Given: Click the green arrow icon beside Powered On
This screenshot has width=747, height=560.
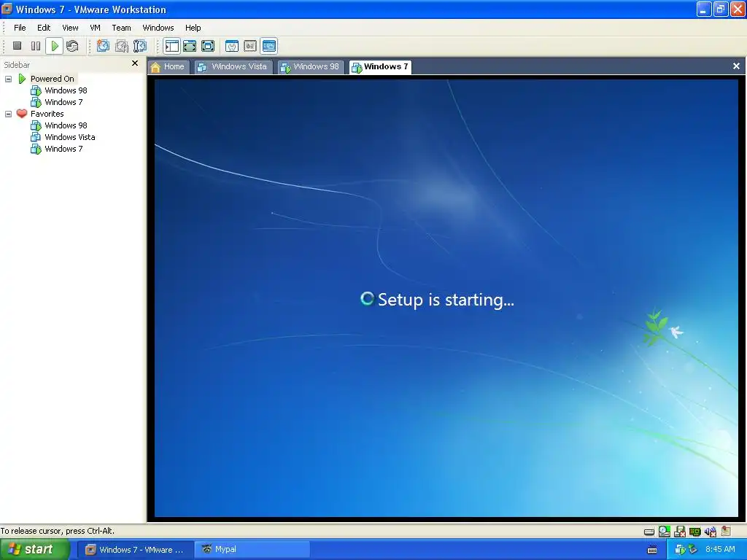Looking at the screenshot, I should 22,79.
